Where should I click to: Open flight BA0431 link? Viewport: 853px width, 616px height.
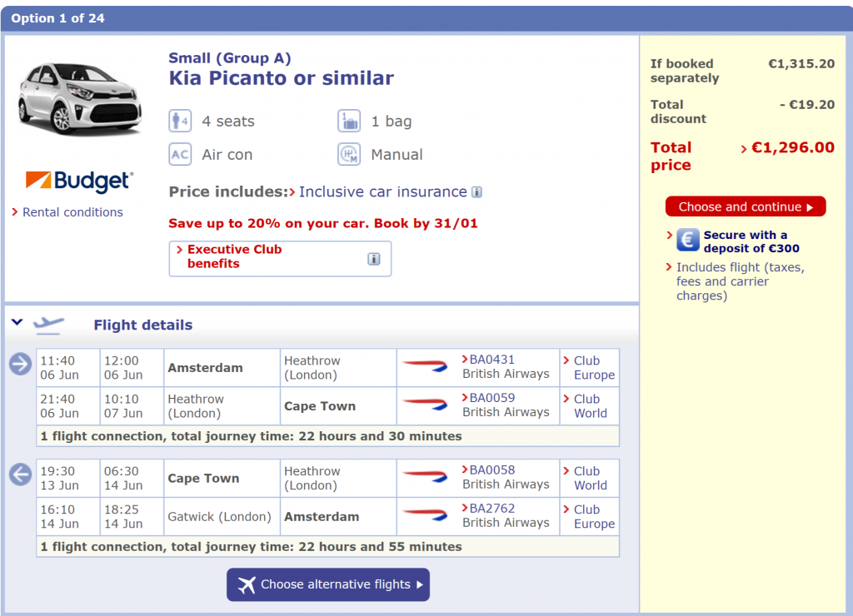tap(491, 360)
